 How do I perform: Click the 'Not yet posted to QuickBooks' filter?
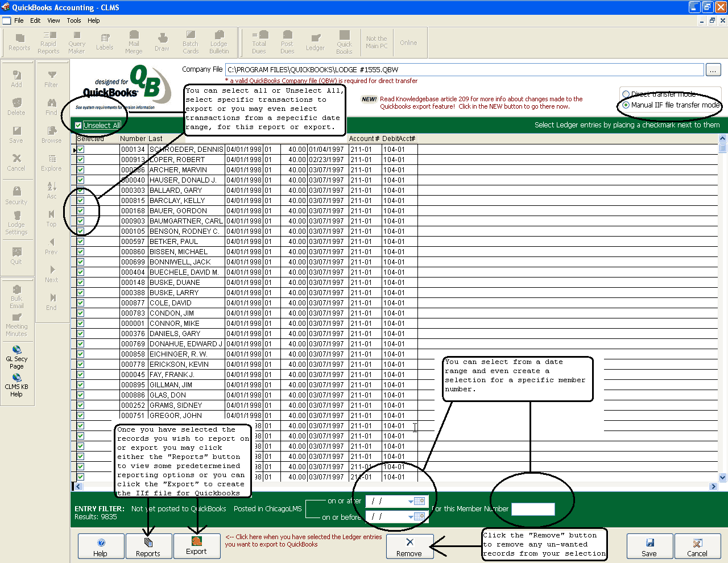pos(179,509)
